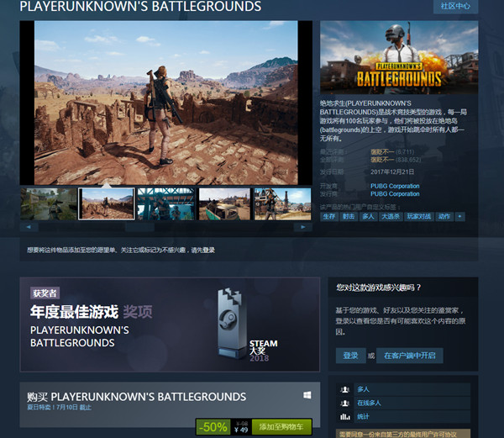Click the PLAYERUNKNOWN'S BATTLEGROUNDS page title
Screen dimensions: 504x438
[x=140, y=7]
